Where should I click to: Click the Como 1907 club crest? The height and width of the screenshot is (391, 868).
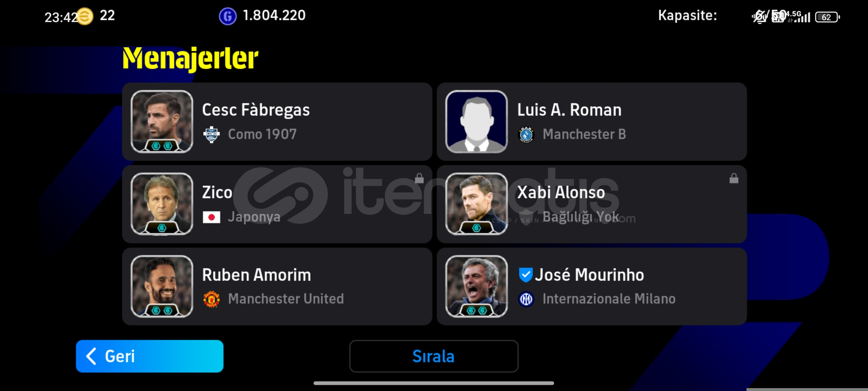click(212, 135)
